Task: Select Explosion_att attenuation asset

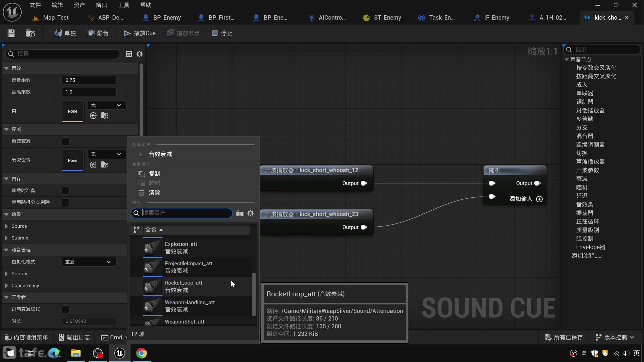Action: tap(191, 248)
